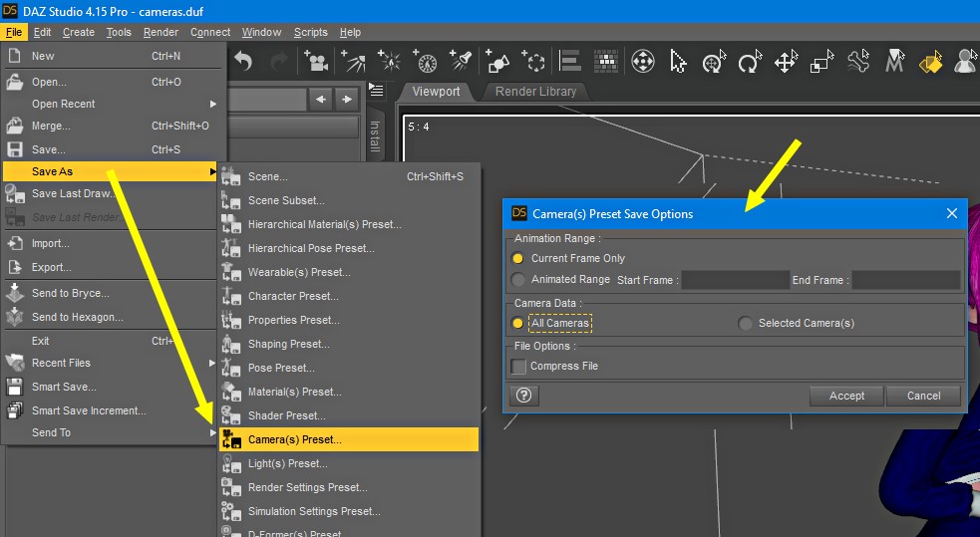Open the Help menu
The image size is (980, 537).
(350, 32)
